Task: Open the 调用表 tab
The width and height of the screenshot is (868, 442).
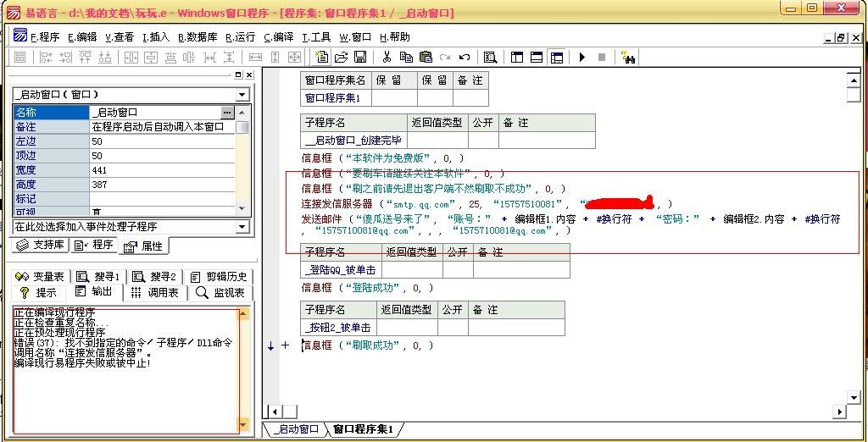Action: (155, 293)
